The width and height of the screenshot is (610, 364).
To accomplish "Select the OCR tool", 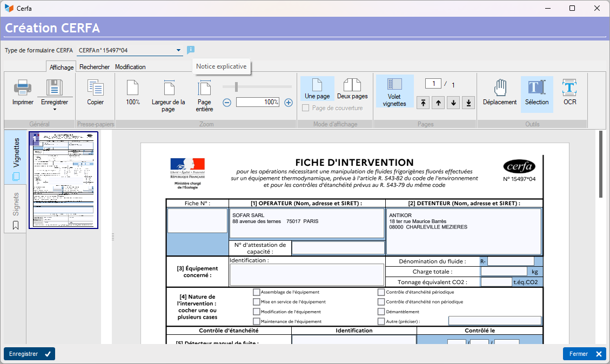I will click(x=569, y=92).
